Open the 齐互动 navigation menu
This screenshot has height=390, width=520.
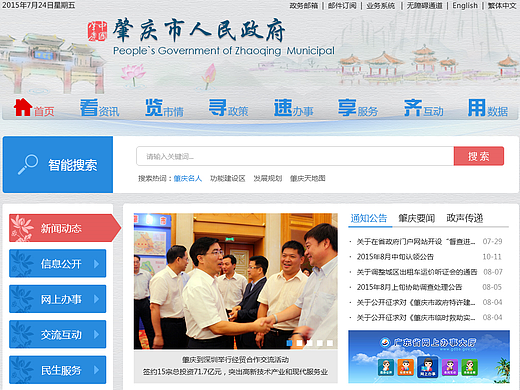pyautogui.click(x=424, y=108)
